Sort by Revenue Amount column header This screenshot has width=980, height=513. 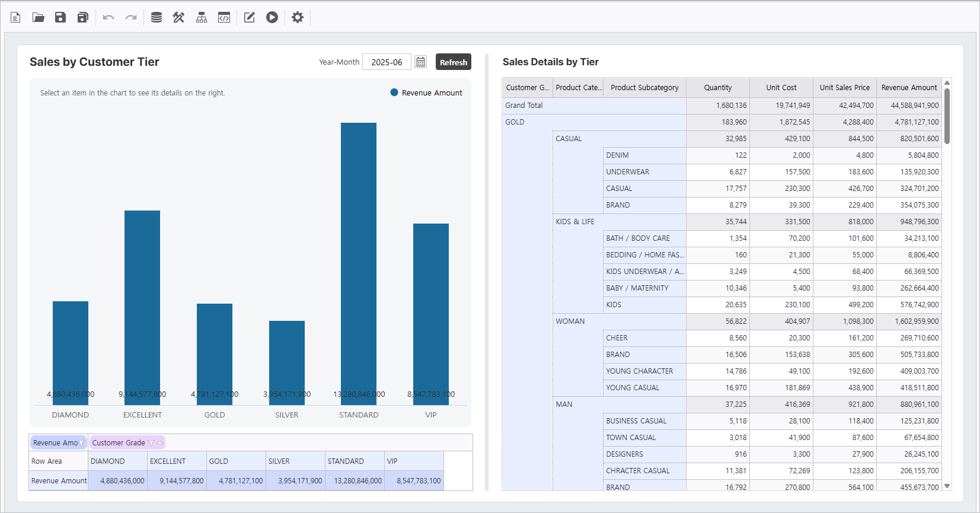click(x=909, y=88)
